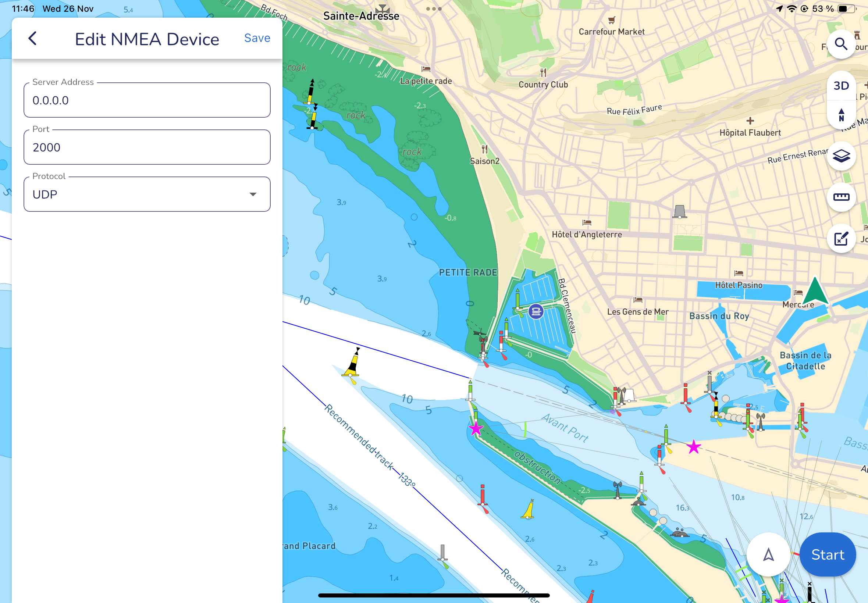Save the NMEA device settings
This screenshot has width=868, height=603.
click(257, 38)
